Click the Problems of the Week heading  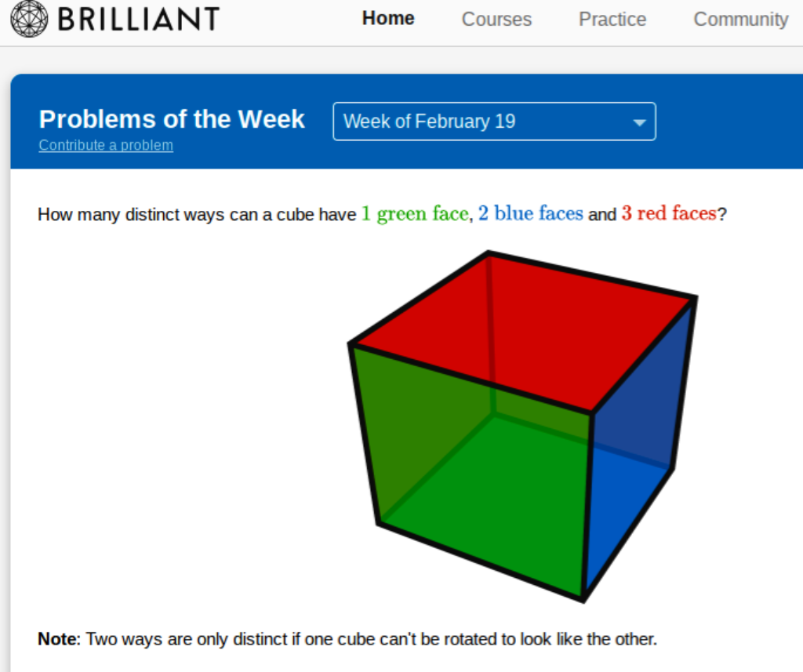point(172,119)
